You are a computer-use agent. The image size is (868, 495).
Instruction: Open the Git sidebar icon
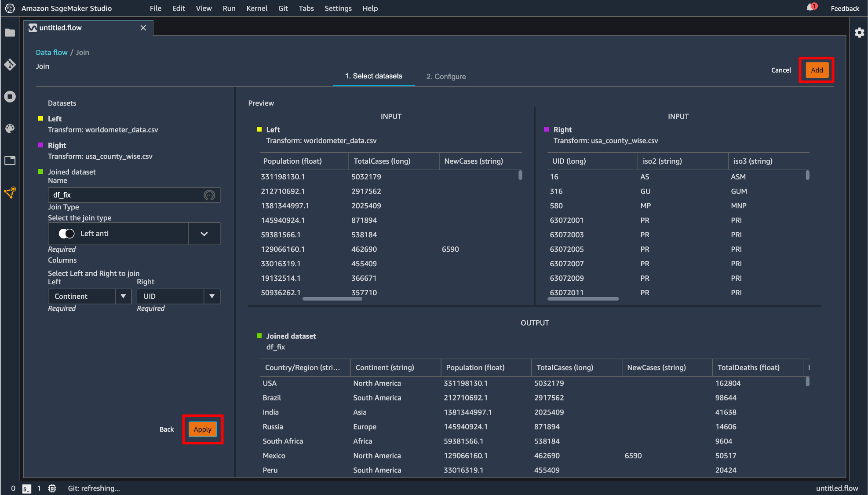[10, 65]
